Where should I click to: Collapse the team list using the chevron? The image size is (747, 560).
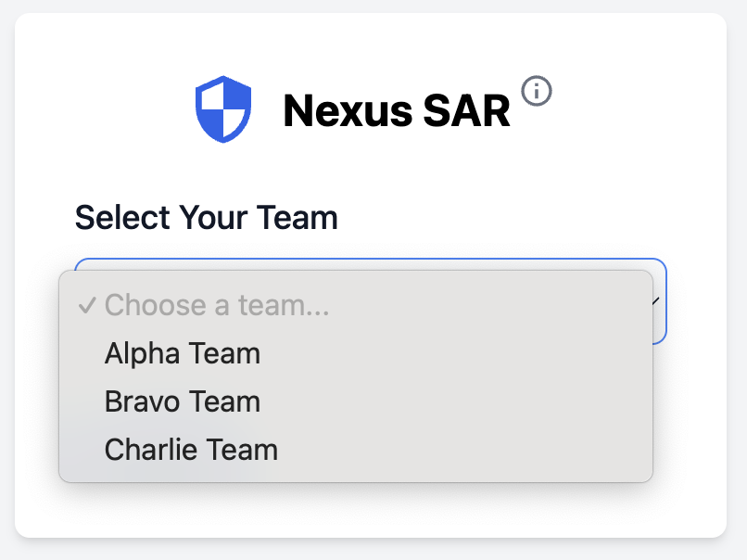pyautogui.click(x=656, y=300)
